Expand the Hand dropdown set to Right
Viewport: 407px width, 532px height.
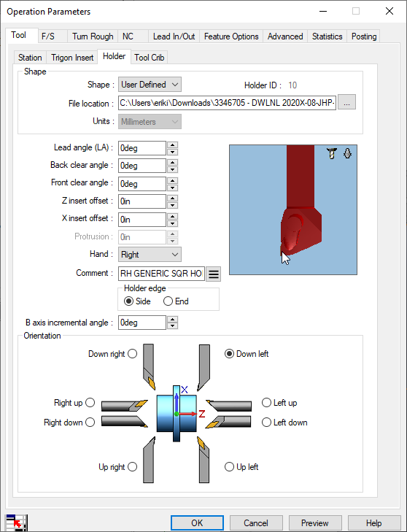click(150, 255)
